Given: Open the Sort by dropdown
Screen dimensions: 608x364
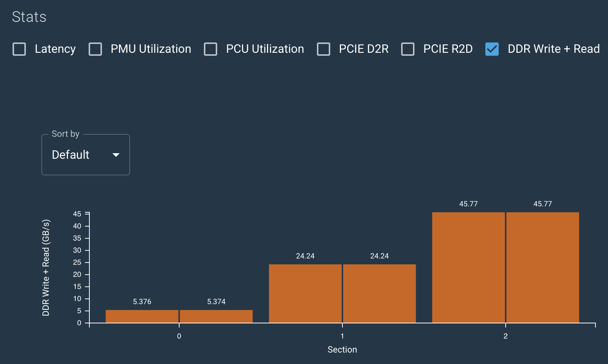Looking at the screenshot, I should coord(85,155).
